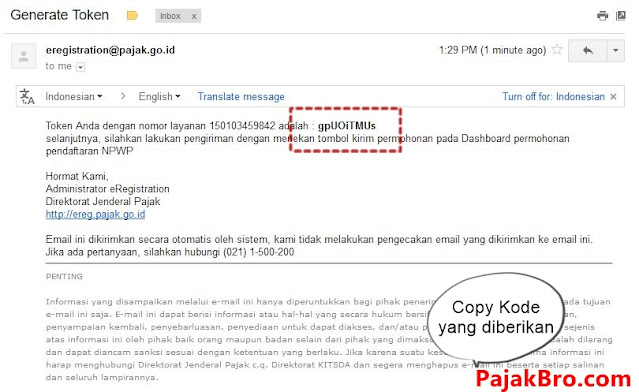The width and height of the screenshot is (639, 392).
Task: Click the timestamp '1:29 PM (1 minute ago)'
Action: click(x=492, y=50)
